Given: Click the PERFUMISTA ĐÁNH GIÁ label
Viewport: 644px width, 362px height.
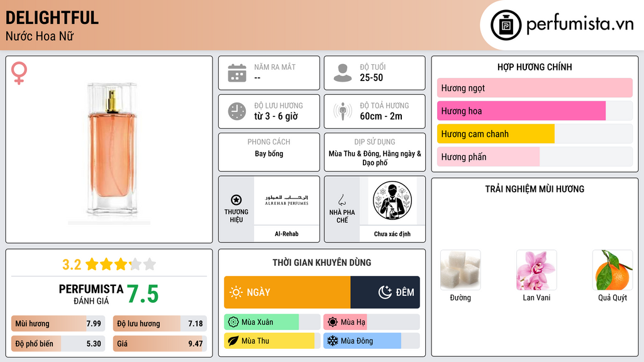Looking at the screenshot, I should 91,294.
